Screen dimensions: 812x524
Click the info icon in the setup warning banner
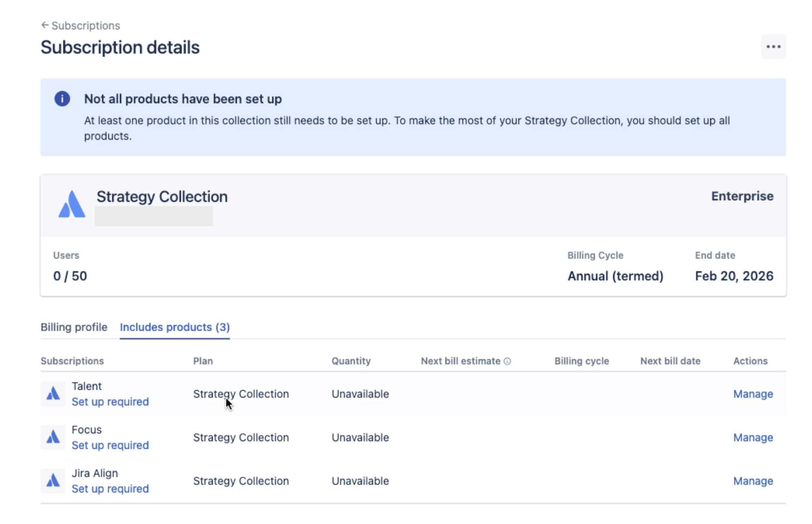[x=62, y=98]
